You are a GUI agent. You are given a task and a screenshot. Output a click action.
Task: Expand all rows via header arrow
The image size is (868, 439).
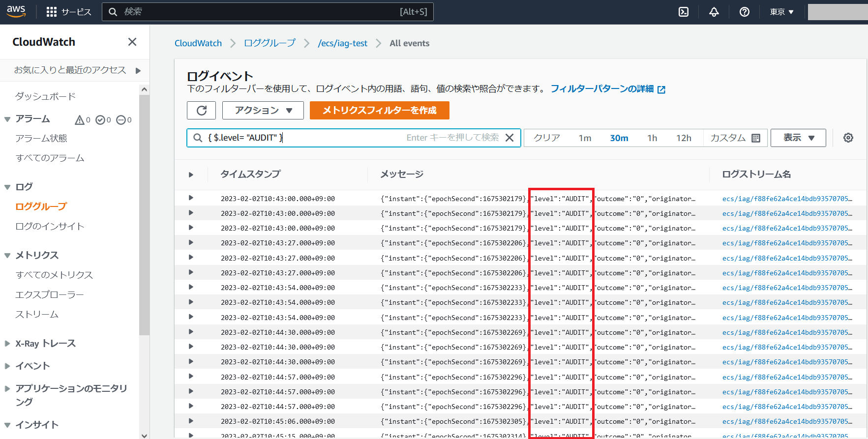191,175
